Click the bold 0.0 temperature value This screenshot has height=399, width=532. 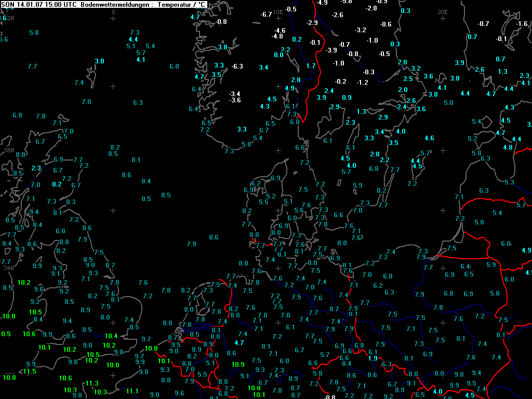pos(278,55)
